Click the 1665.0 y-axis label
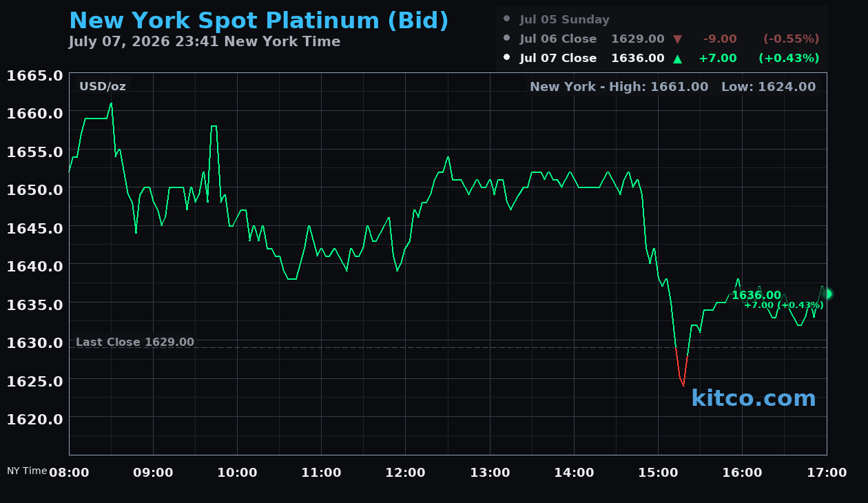Viewport: 868px width, 503px height. click(35, 75)
